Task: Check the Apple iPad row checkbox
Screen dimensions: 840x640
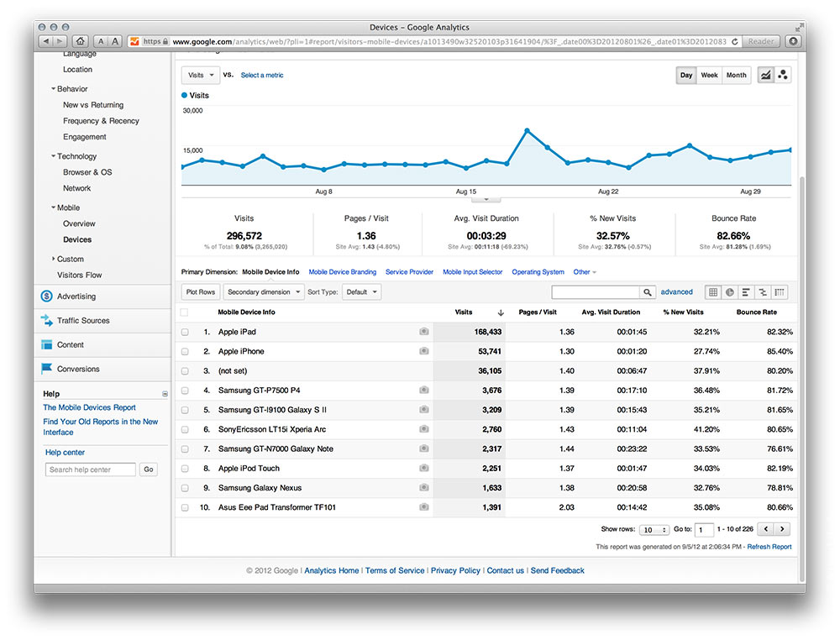Action: pos(185,332)
